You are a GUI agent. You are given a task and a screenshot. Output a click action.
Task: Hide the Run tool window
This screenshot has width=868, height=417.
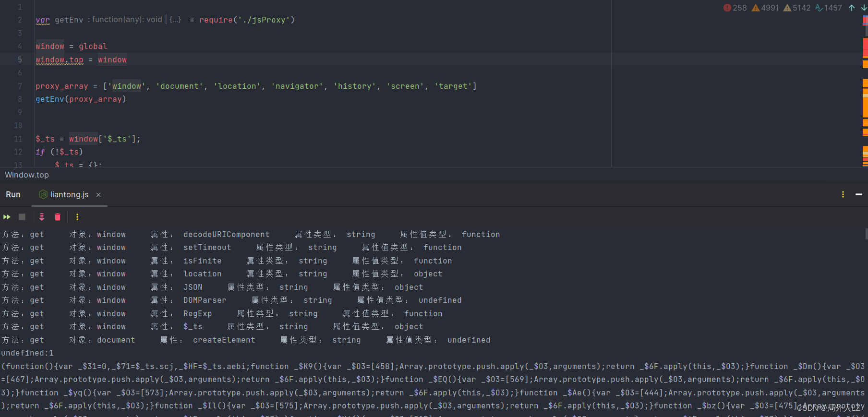pyautogui.click(x=859, y=194)
